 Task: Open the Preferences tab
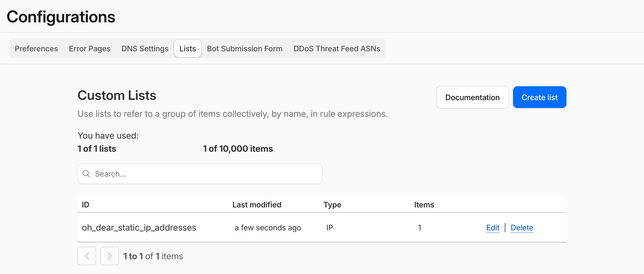pos(36,49)
